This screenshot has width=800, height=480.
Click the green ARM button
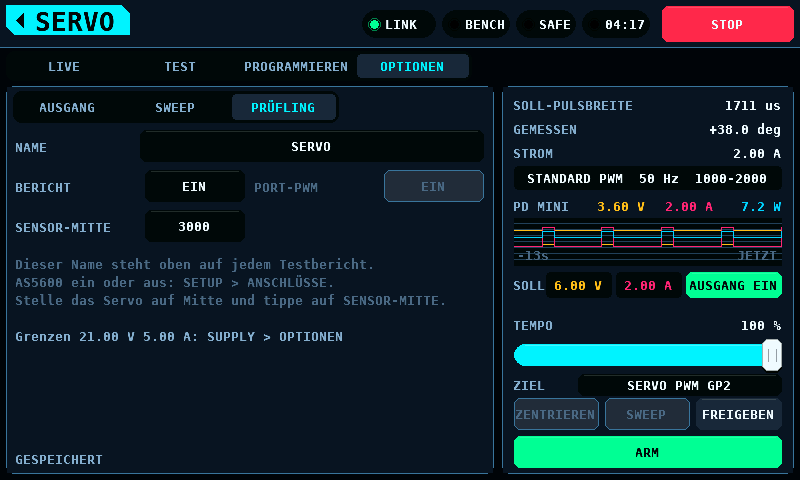[x=647, y=452]
